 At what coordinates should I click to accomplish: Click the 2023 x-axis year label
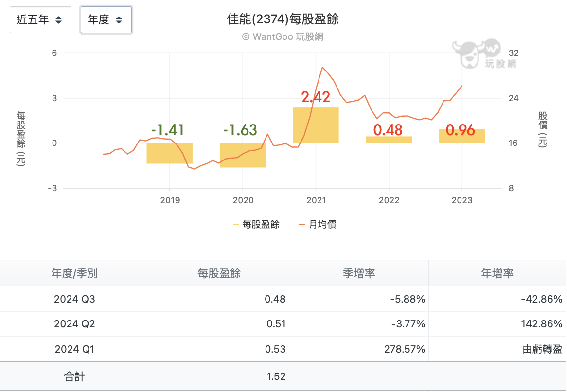coord(462,200)
